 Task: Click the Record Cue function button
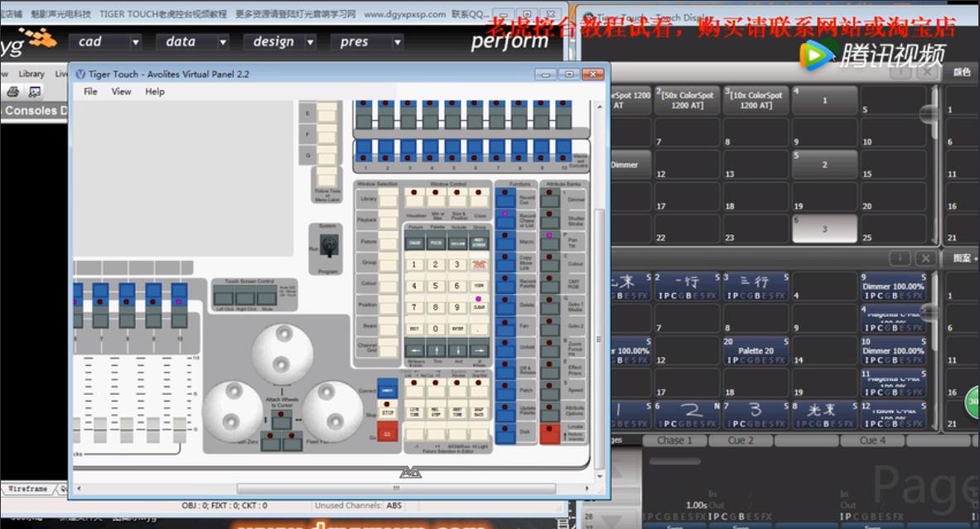pyautogui.click(x=505, y=199)
